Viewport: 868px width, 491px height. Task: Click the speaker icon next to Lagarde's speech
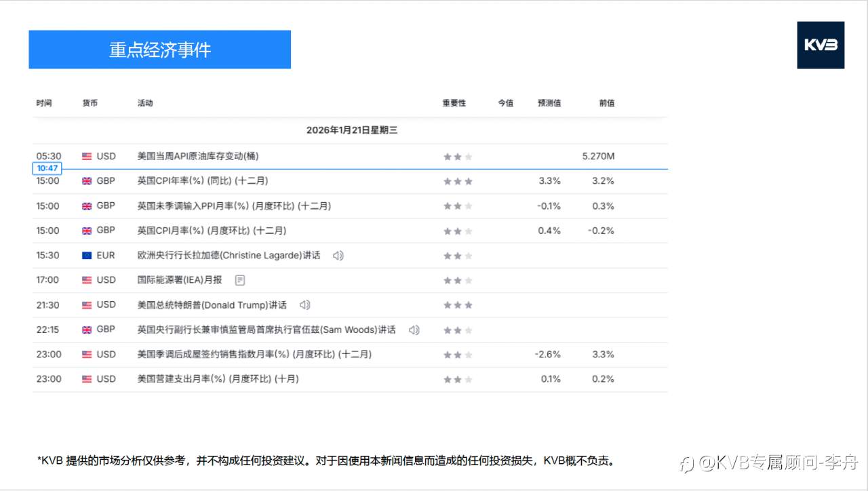(338, 256)
